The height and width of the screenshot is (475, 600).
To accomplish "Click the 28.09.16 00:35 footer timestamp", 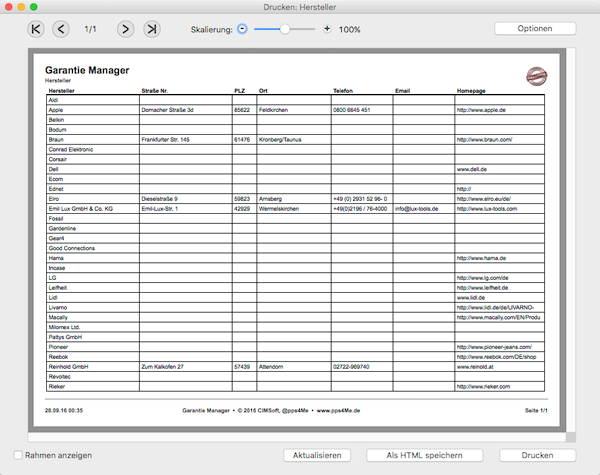I will pos(64,410).
